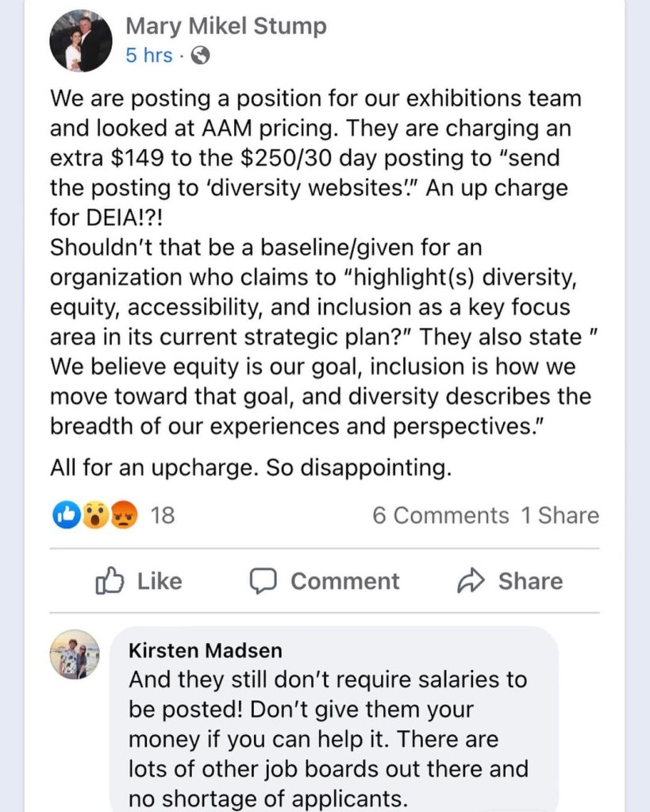
Task: Click Kirsten Madsen's name in the comment
Action: 205,651
